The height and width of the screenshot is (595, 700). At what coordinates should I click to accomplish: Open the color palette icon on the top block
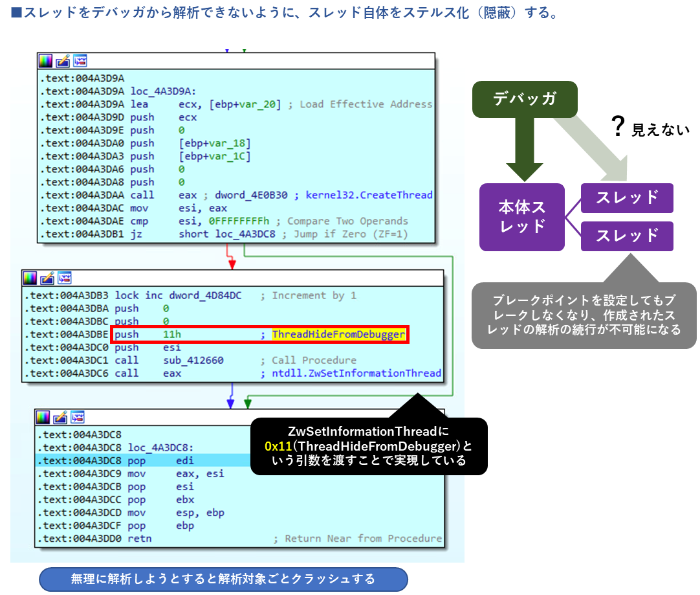[45, 60]
